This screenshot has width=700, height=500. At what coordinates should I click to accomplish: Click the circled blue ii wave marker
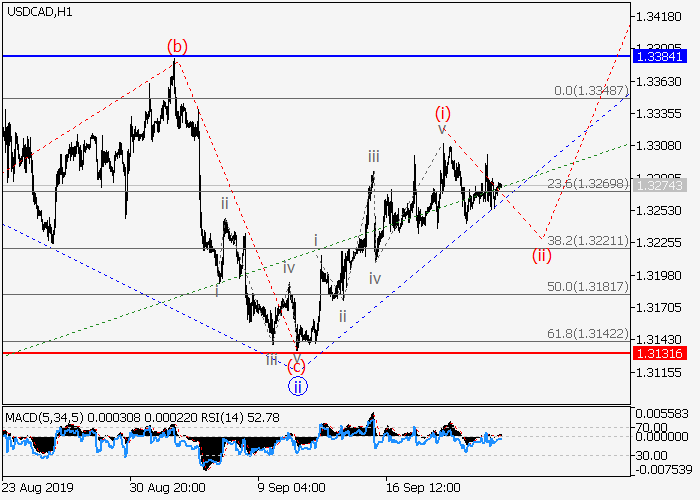297,385
